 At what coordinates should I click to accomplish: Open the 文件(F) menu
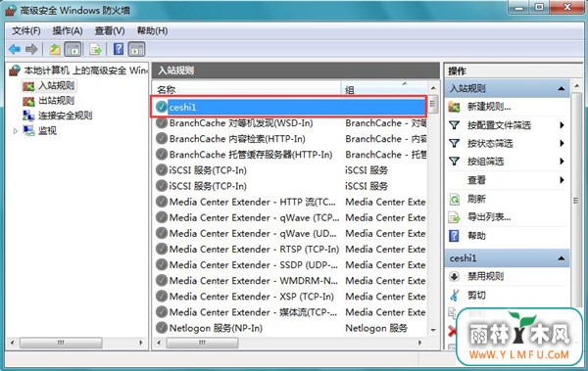[25, 30]
